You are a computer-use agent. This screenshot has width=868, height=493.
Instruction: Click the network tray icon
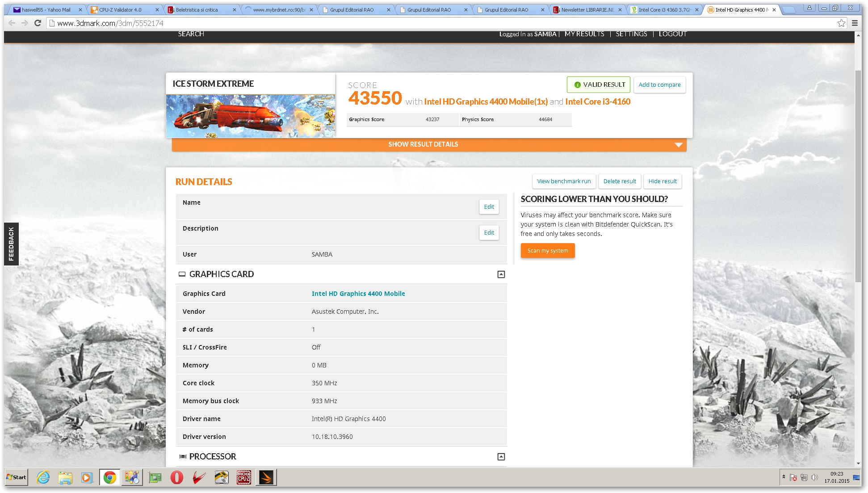click(804, 477)
